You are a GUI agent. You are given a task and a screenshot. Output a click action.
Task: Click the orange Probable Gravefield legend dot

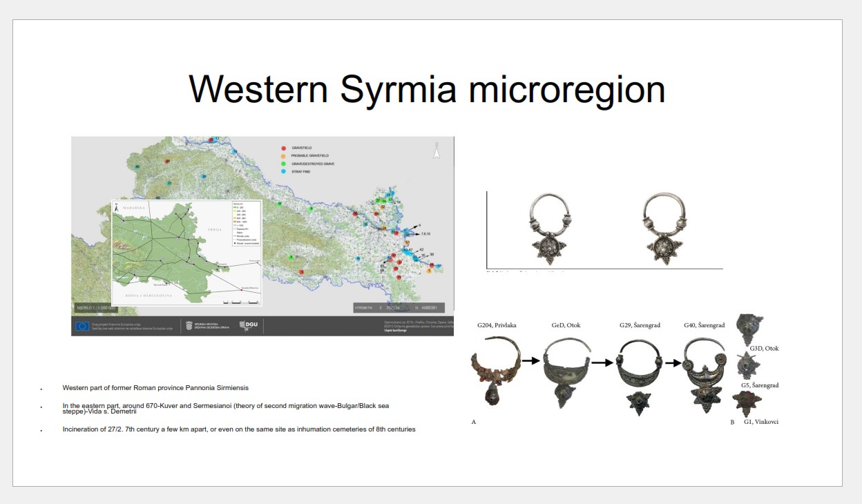(x=284, y=156)
